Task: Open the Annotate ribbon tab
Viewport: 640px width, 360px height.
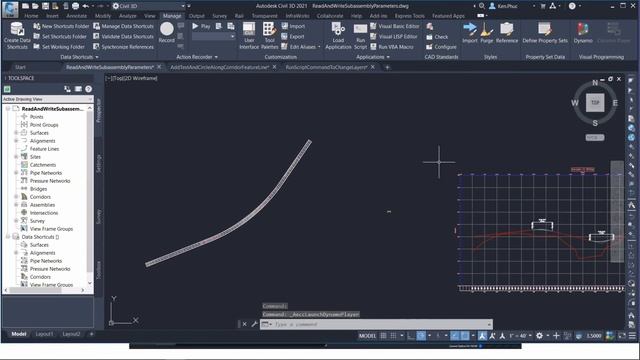Action: click(76, 16)
